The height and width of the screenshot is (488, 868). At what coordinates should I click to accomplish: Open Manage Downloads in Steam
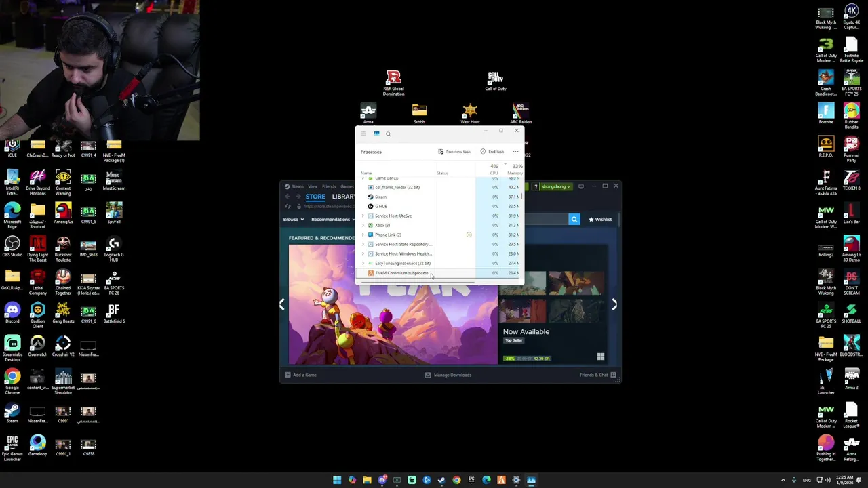point(448,375)
